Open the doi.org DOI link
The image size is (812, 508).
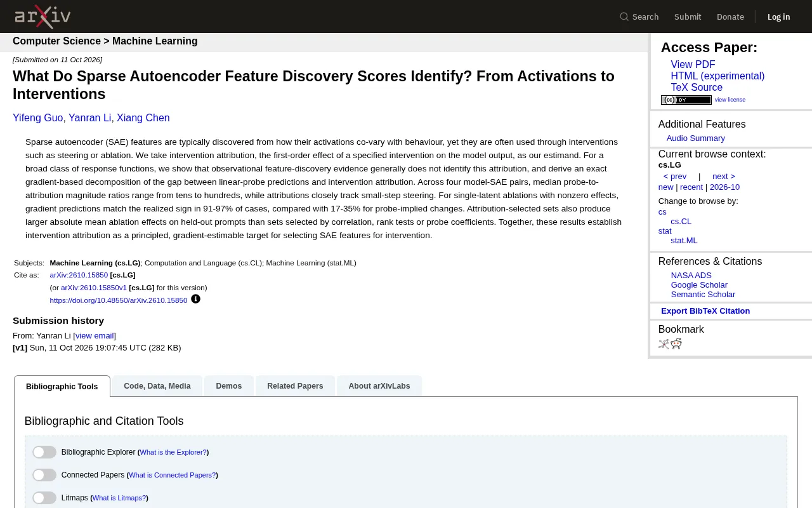point(119,300)
